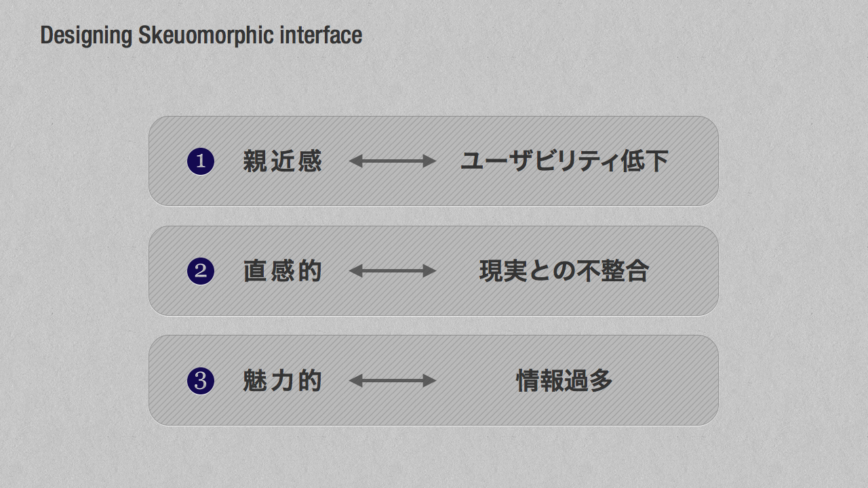The image size is (868, 488).
Task: Click the double arrow beside 親近感
Action: [392, 161]
